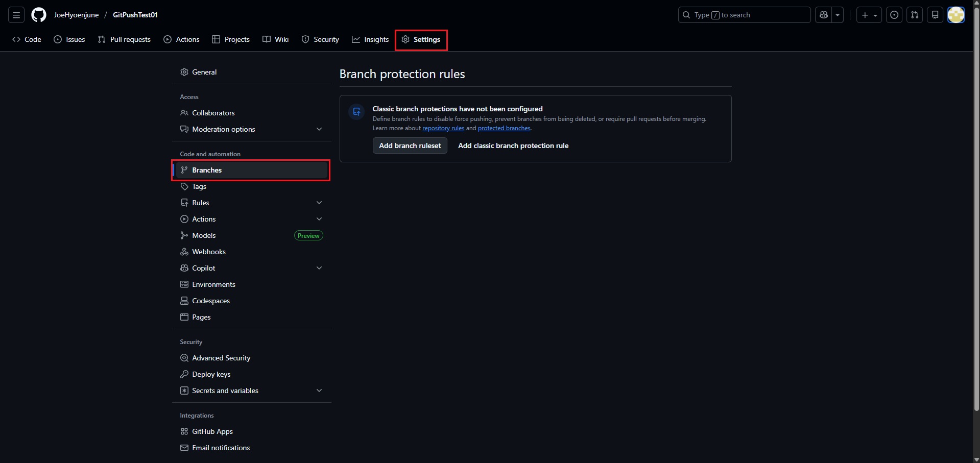
Task: Open Deploy keys settings
Action: pyautogui.click(x=252, y=374)
